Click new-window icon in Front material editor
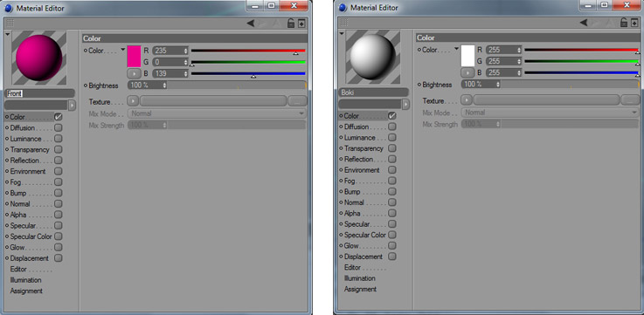Screen dimensions: 644x315 click(301, 24)
